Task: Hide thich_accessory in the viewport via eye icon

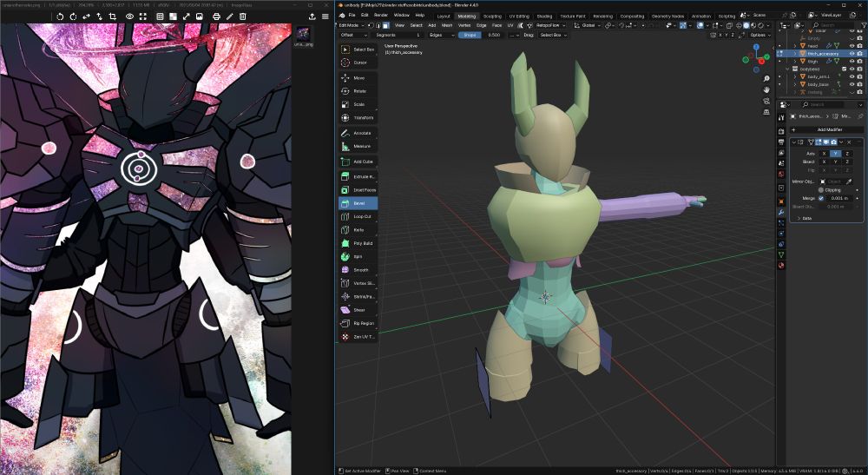Action: point(852,54)
